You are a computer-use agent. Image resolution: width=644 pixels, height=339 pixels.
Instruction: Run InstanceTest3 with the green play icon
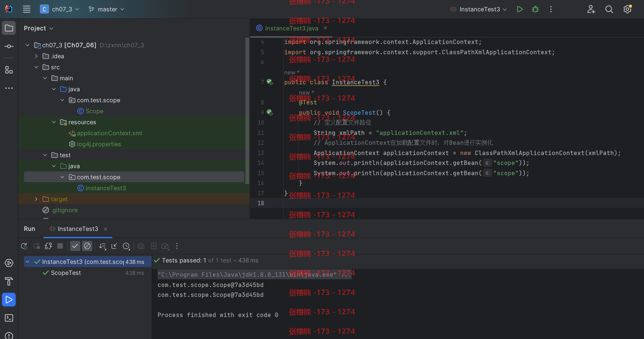click(x=519, y=9)
